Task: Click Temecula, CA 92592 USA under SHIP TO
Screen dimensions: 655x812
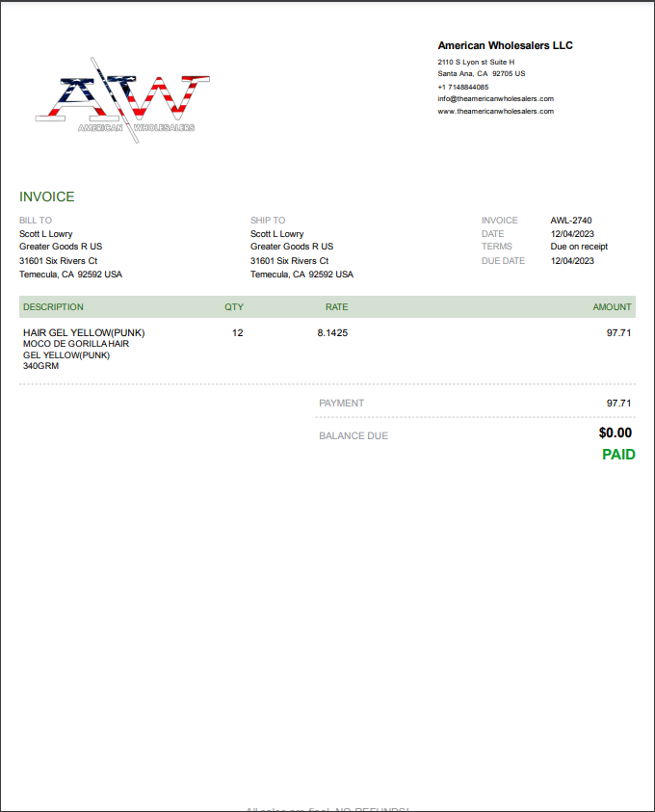Action: 301,274
